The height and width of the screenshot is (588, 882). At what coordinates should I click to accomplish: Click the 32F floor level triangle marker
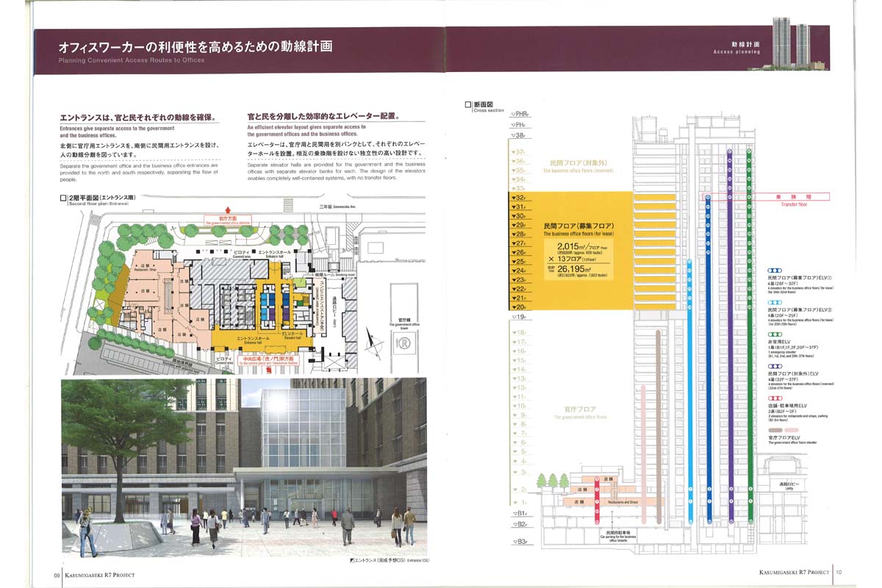tap(515, 198)
